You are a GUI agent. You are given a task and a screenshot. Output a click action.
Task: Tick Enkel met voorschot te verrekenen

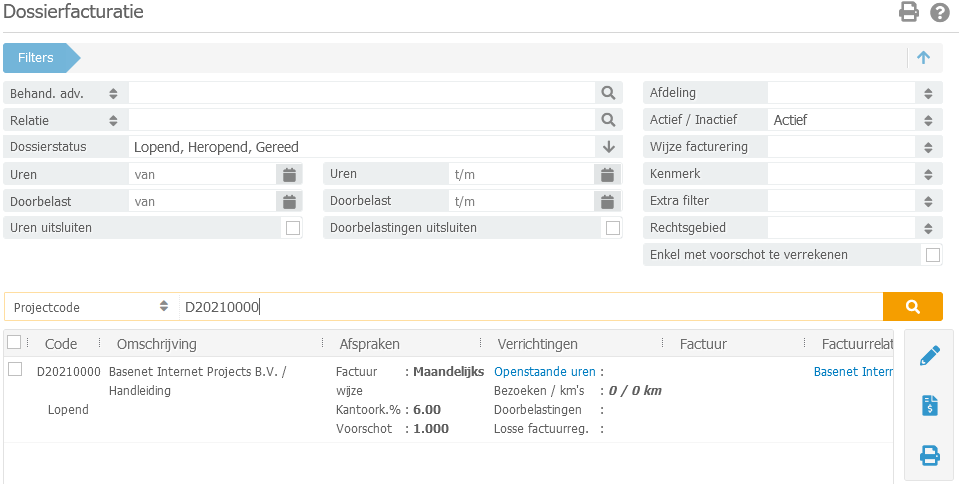[x=932, y=255]
